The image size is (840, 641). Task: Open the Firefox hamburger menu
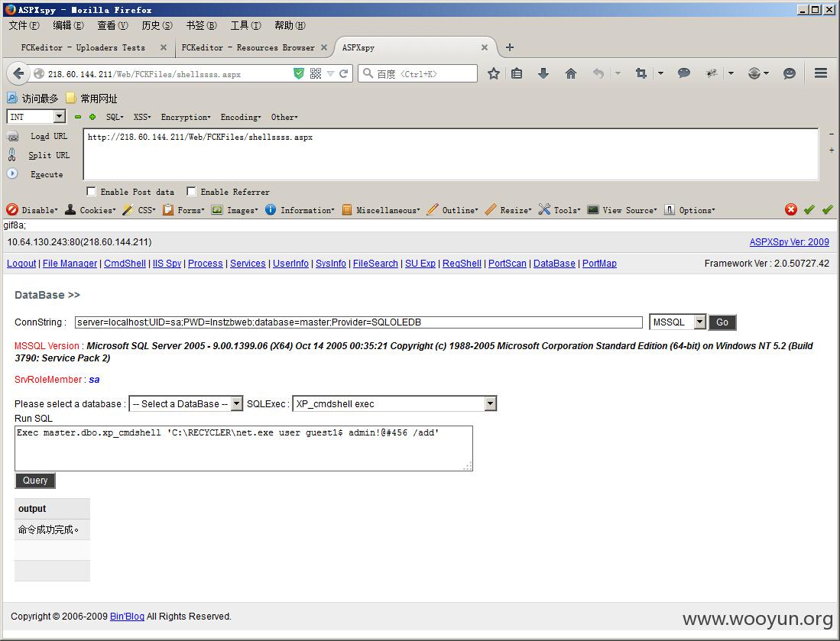click(821, 73)
